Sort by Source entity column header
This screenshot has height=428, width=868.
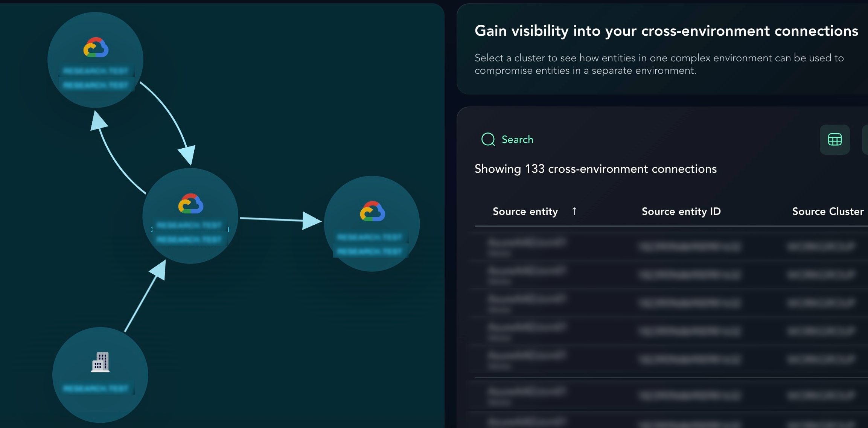click(525, 212)
